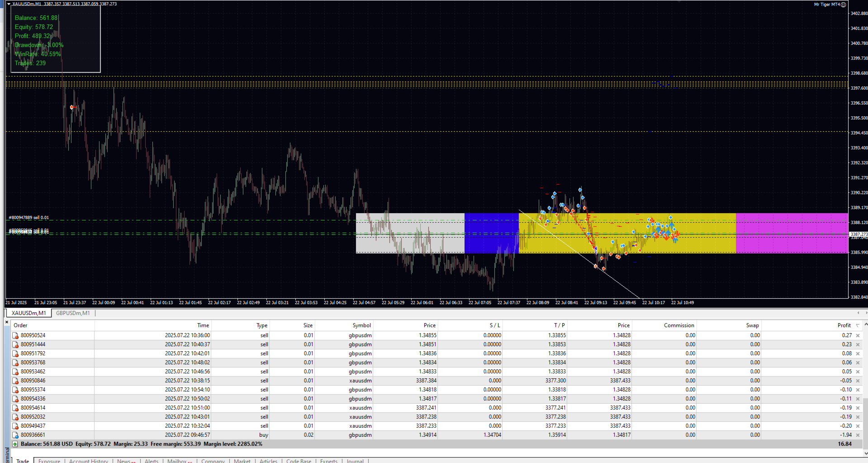Click the order icon for 800954614
The height and width of the screenshot is (463, 868).
(15, 408)
